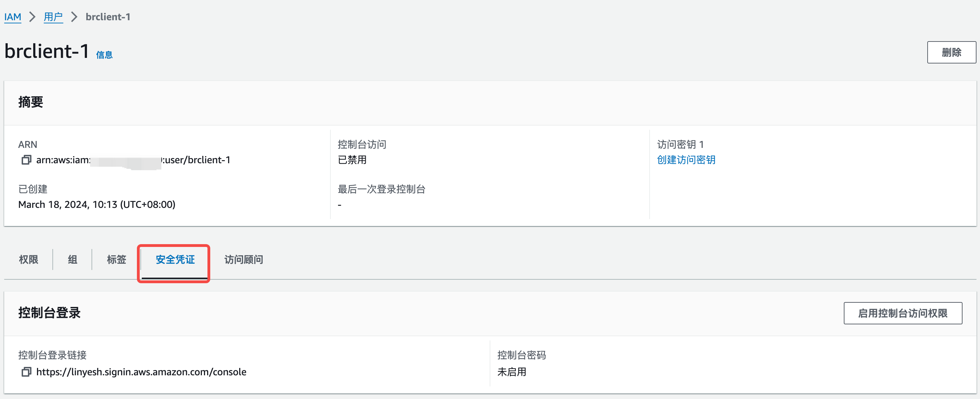This screenshot has height=399, width=980.
Task: Click the chevron before brclient-1 breadcrumb
Action: coord(74,17)
